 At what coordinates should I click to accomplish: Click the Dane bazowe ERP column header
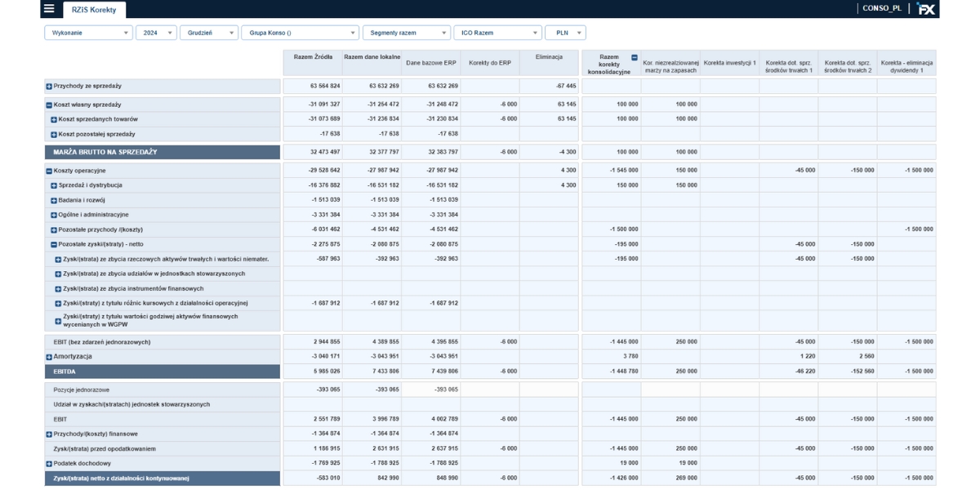click(x=431, y=63)
